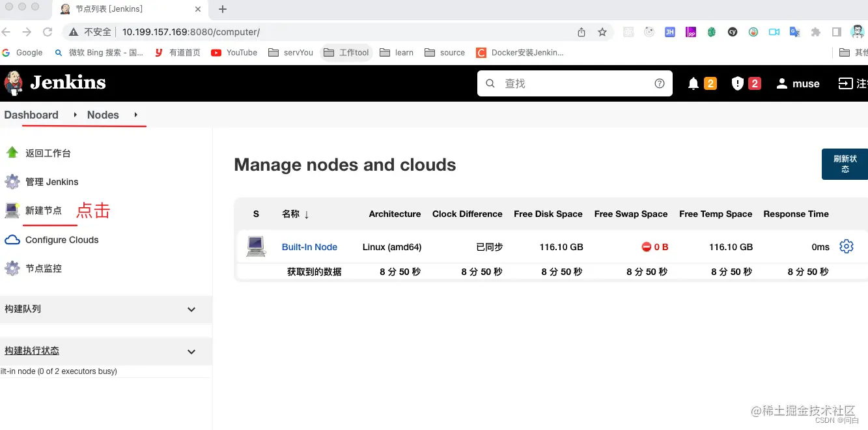Open Built-In Node settings gear
This screenshot has width=868, height=430.
846,246
